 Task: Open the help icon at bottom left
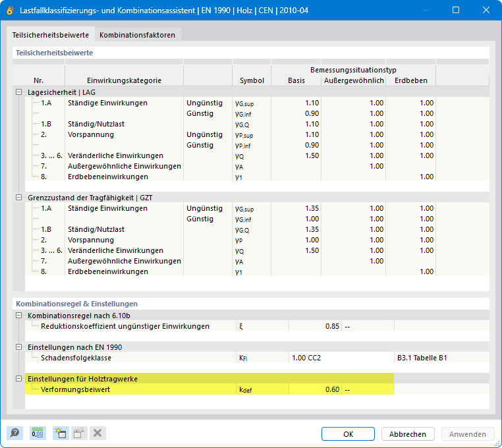click(14, 434)
